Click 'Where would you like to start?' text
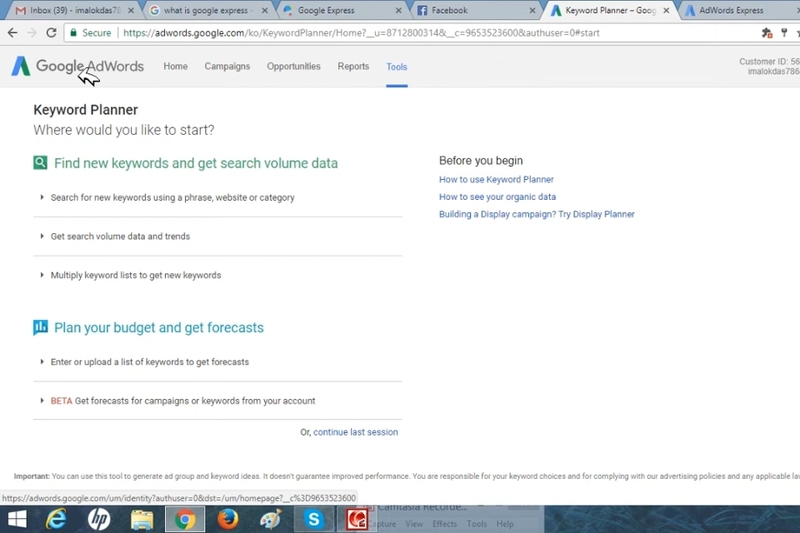Screen dimensions: 800x533 point(124,130)
